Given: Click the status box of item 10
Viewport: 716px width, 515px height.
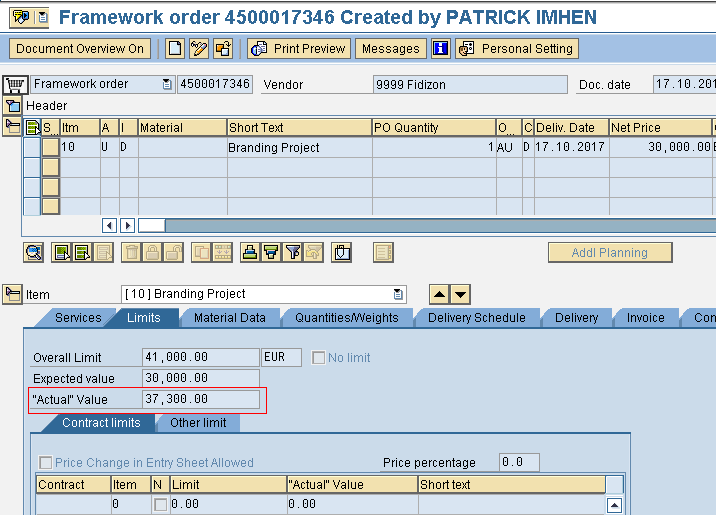Looking at the screenshot, I should point(51,147).
